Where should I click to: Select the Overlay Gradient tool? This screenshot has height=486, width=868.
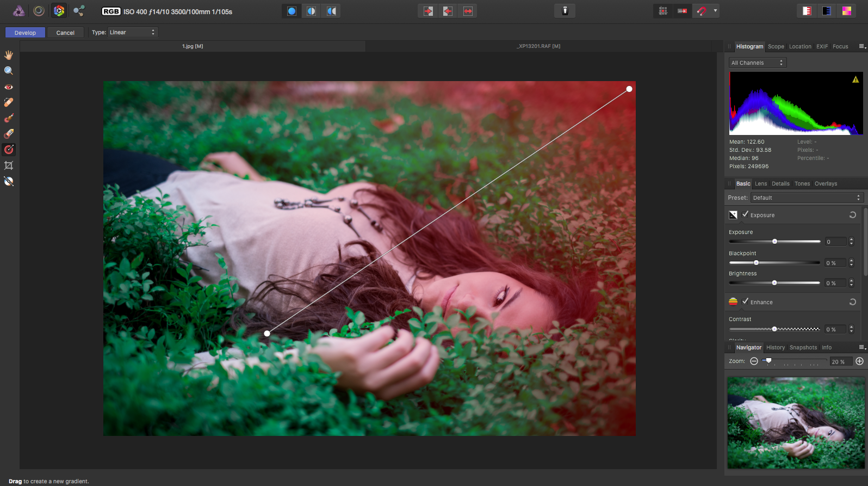tap(9, 150)
